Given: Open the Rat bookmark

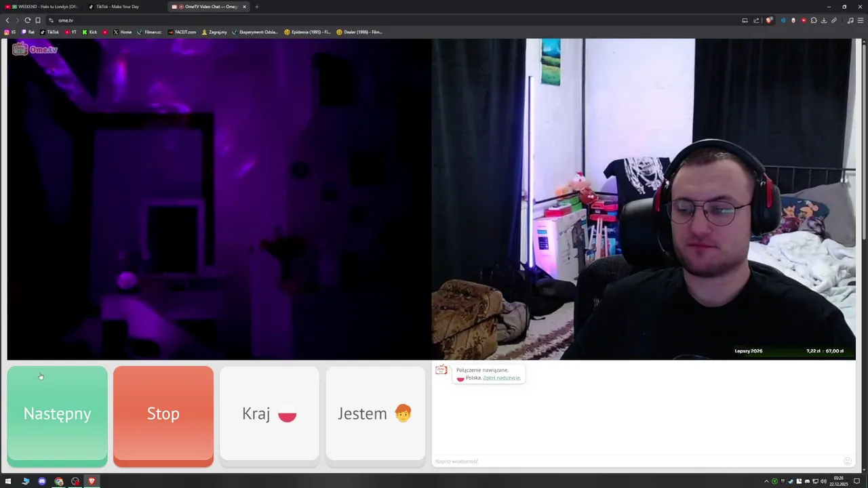Looking at the screenshot, I should [28, 32].
